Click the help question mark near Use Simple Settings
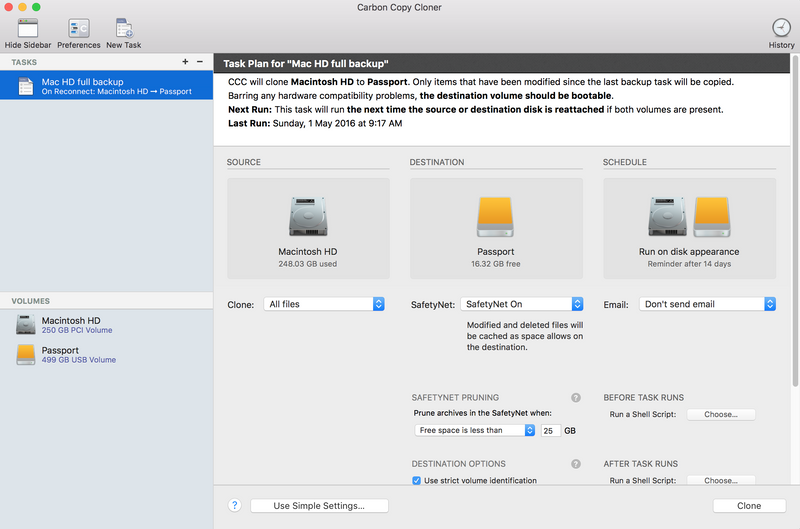 235,506
